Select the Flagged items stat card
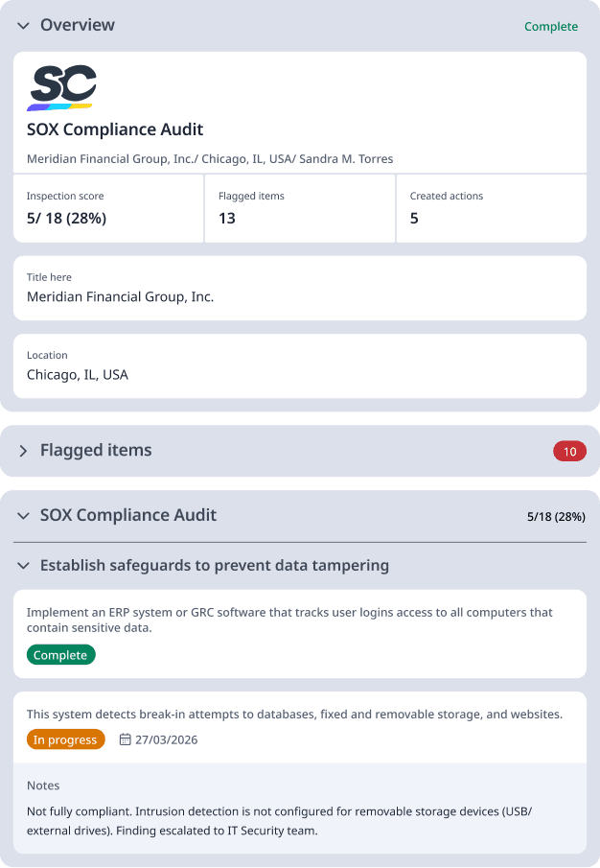The image size is (600, 868). click(x=299, y=208)
